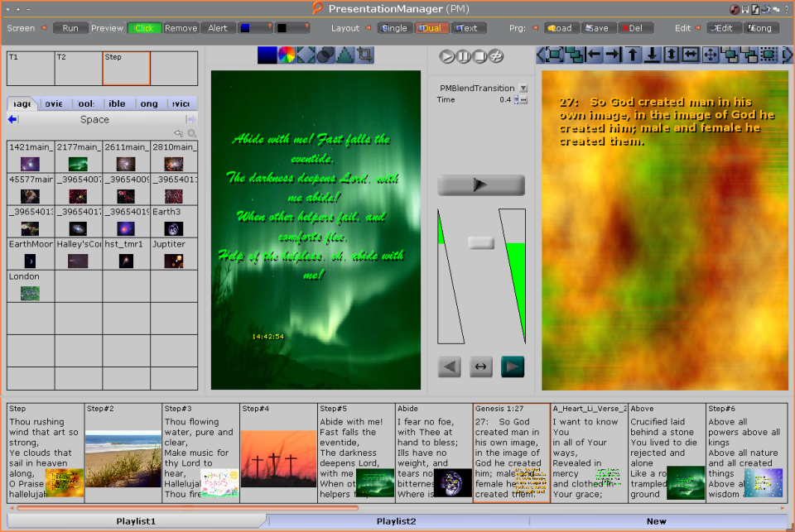Switch to the Bible tab

[x=117, y=103]
